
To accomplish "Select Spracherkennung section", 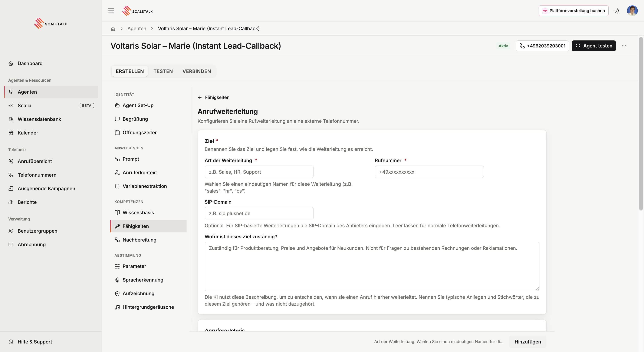I will coord(148,280).
